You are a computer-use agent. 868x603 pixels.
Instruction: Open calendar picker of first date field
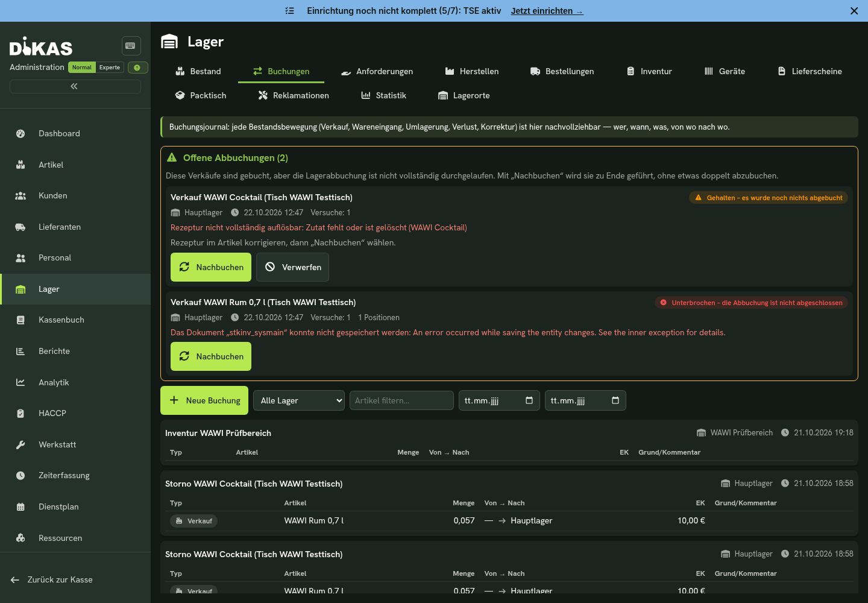point(529,400)
